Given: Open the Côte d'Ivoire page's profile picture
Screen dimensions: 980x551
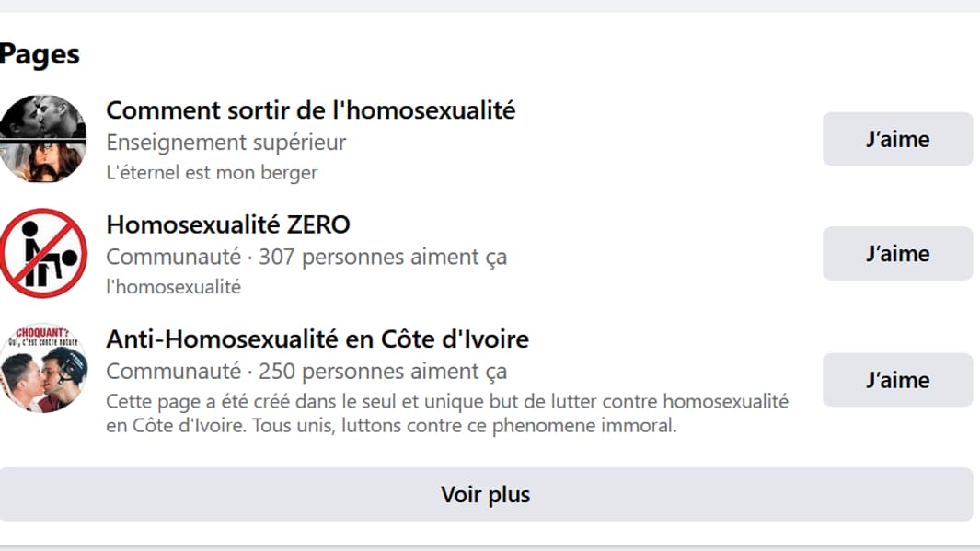Looking at the screenshot, I should tap(43, 368).
